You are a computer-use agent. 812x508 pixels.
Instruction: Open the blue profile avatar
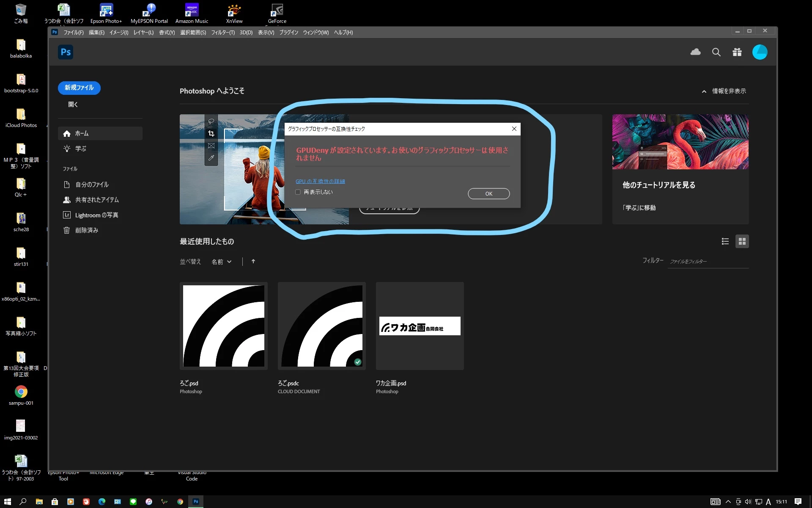(760, 52)
